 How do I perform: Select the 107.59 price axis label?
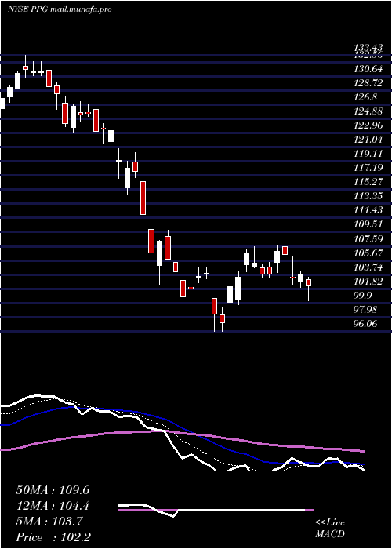point(367,238)
